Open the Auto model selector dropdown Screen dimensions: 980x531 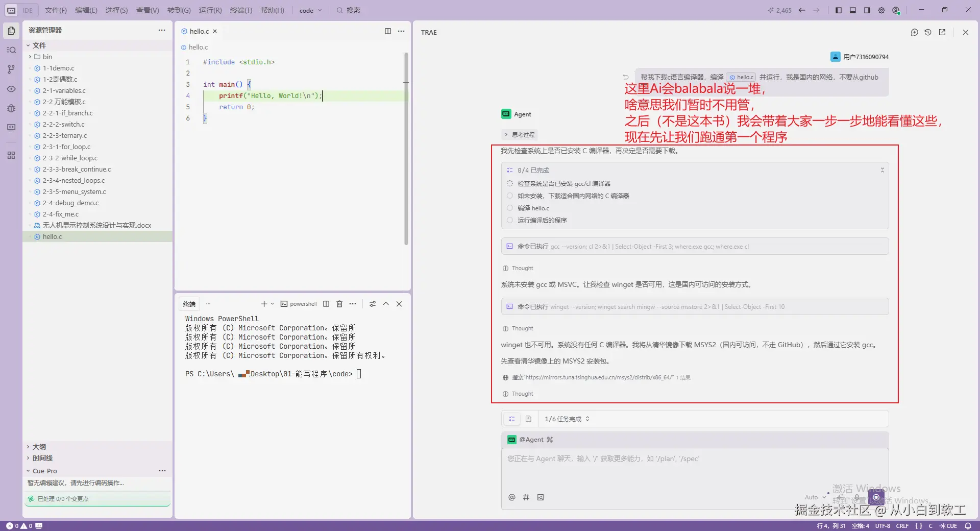click(815, 497)
